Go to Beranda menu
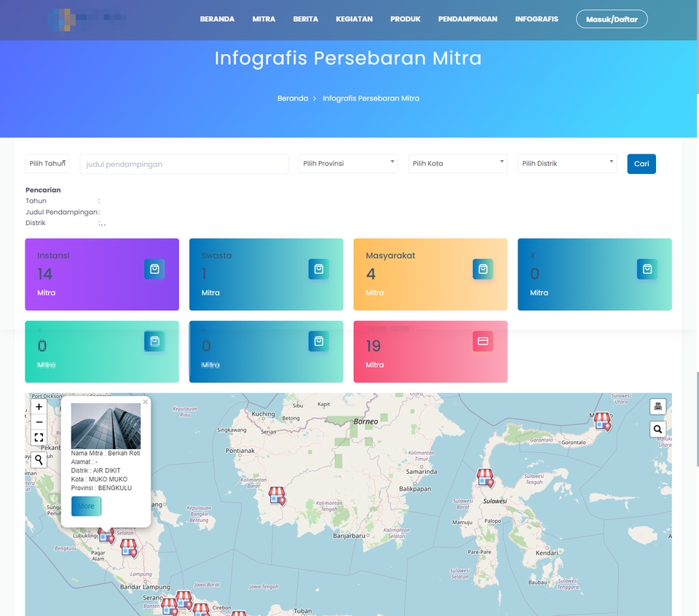The width and height of the screenshot is (699, 616). 217,19
